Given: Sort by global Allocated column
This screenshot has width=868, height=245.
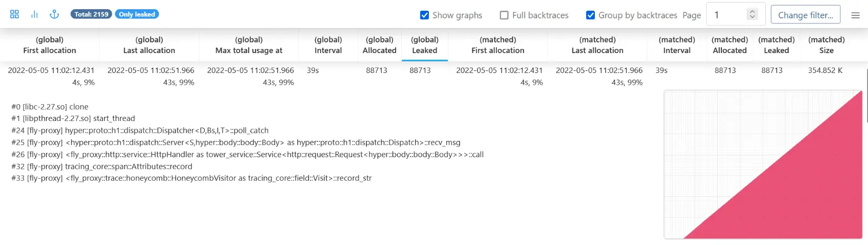Looking at the screenshot, I should [379, 45].
